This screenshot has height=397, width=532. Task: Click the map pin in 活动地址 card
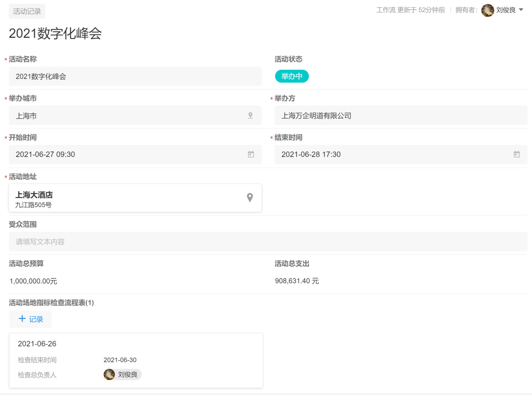[x=250, y=198]
